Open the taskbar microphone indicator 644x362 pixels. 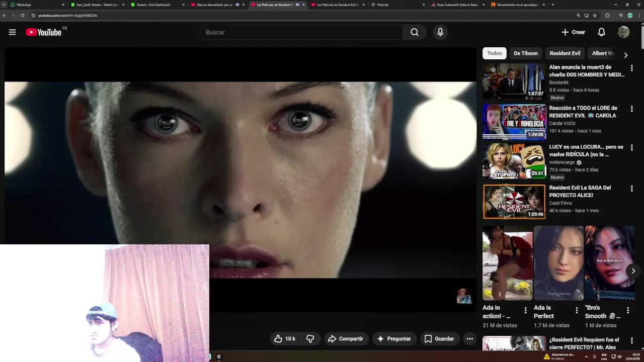coord(594,356)
